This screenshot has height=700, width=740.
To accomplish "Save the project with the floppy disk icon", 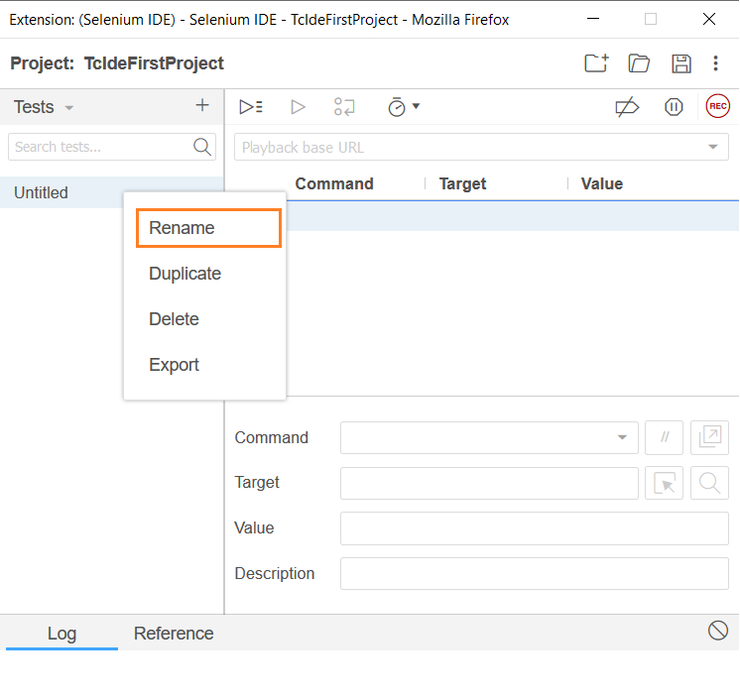I will tap(681, 63).
